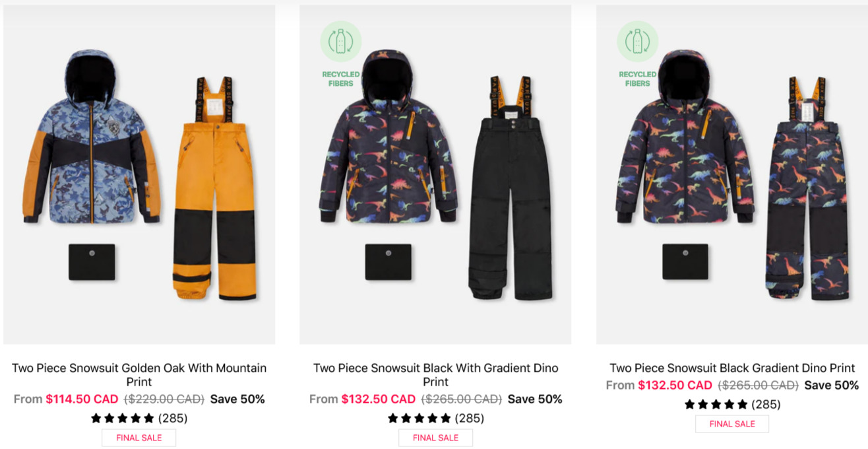The width and height of the screenshot is (868, 449).
Task: Click $132.50 CAD price on middle product
Action: click(379, 399)
